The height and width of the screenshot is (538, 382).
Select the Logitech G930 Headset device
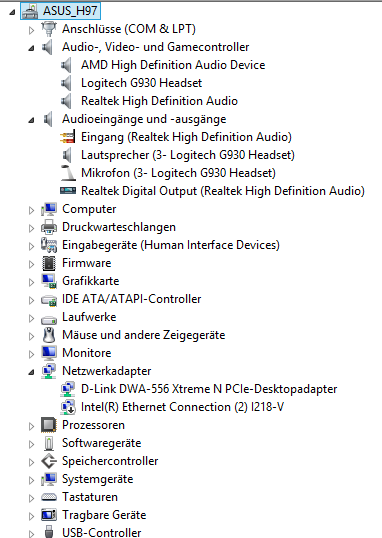tap(141, 83)
